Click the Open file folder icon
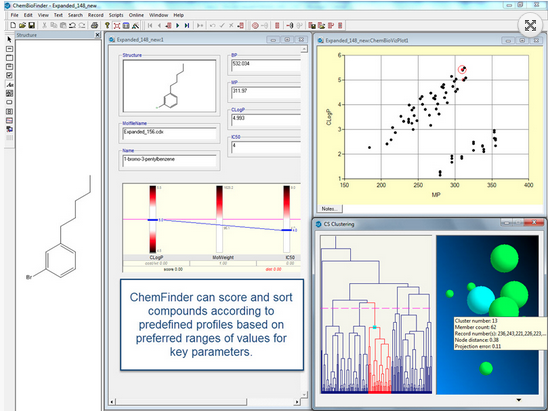548x411 pixels. pyautogui.click(x=22, y=25)
